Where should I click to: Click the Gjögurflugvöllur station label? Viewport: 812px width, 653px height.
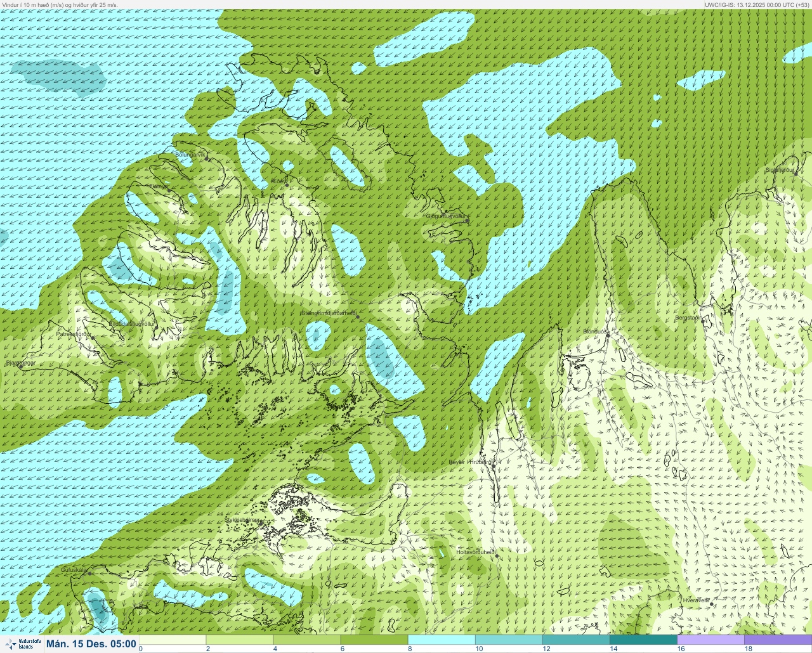tap(447, 217)
